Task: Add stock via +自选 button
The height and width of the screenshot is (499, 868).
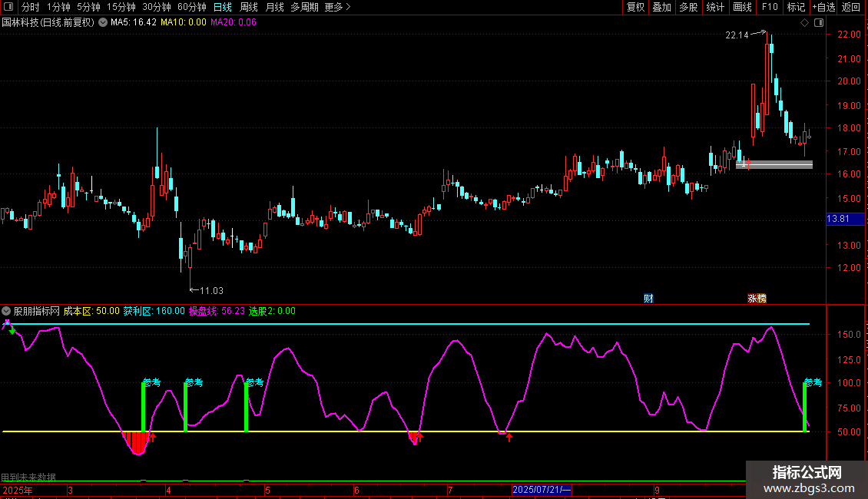Action: [x=823, y=7]
